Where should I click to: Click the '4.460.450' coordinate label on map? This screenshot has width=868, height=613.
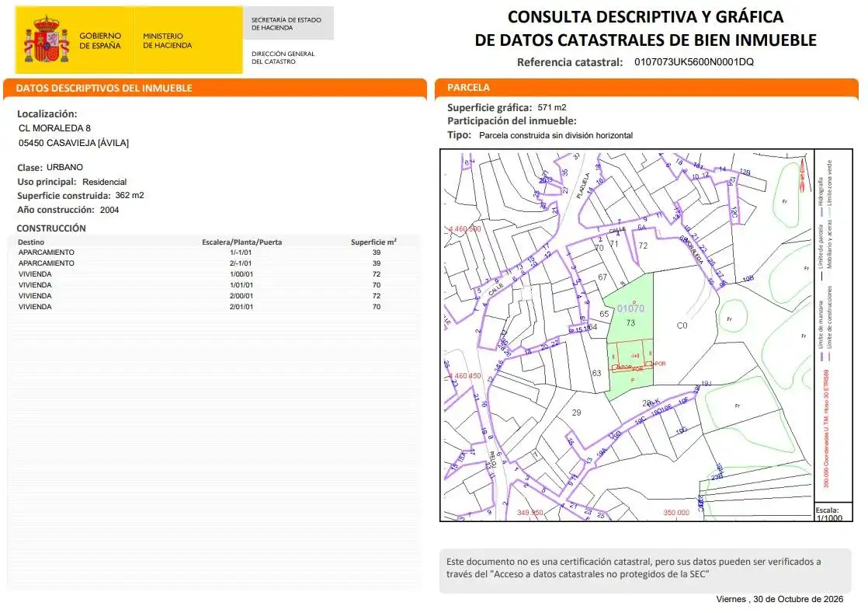(x=464, y=375)
